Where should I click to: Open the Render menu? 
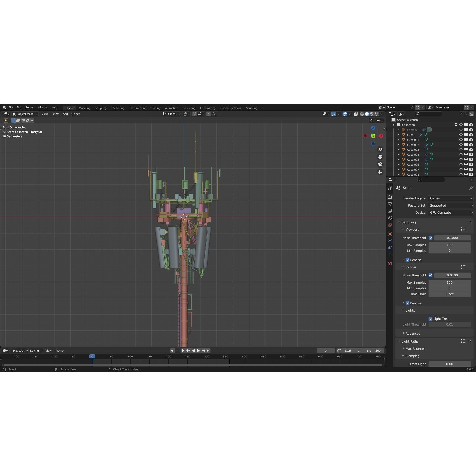30,107
